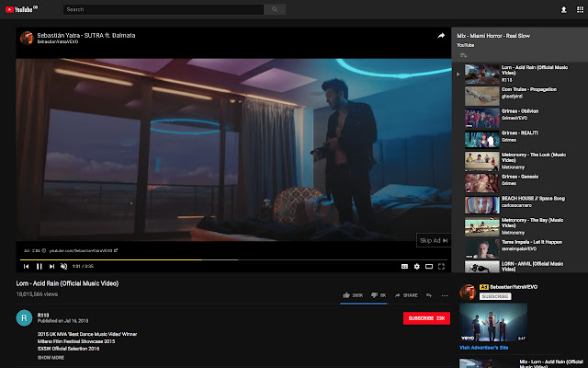Play Grimes - Genesis from playlist
Screen dimensions: 588x368
[519, 183]
